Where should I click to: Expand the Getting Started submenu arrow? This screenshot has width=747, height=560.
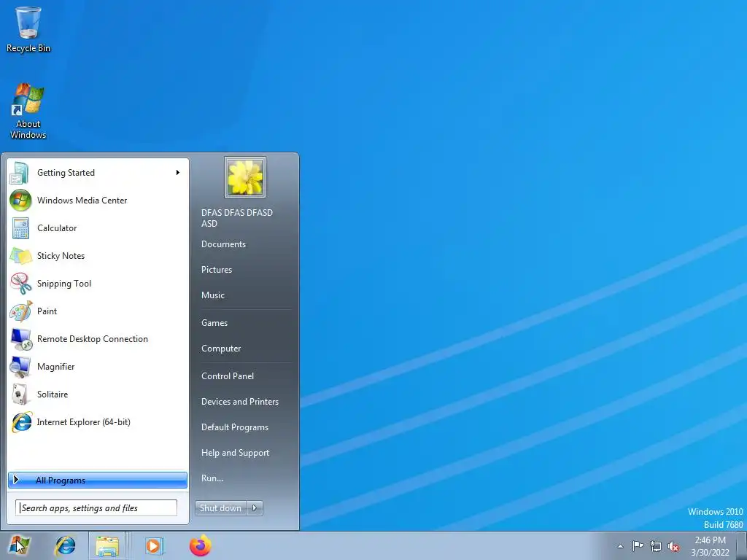[x=178, y=172]
